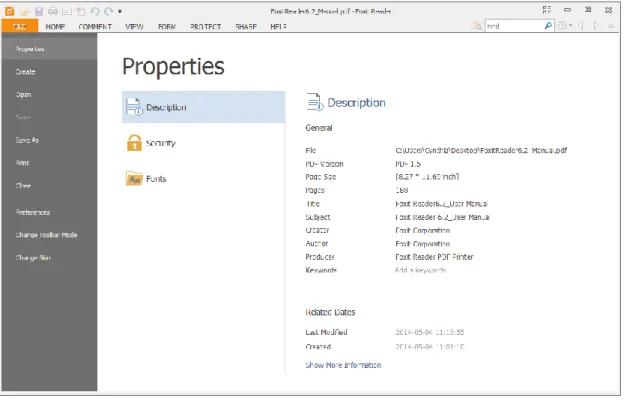Switch to the VIEW ribbon tab

134,27
